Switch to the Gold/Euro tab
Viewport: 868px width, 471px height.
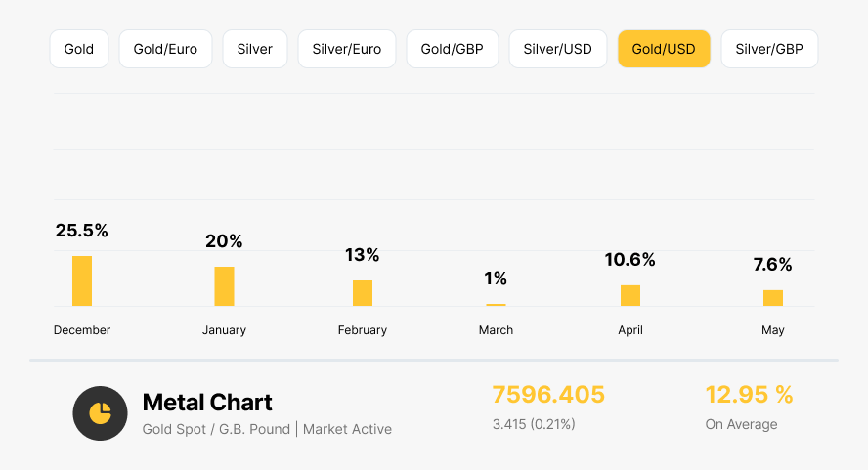tap(165, 49)
